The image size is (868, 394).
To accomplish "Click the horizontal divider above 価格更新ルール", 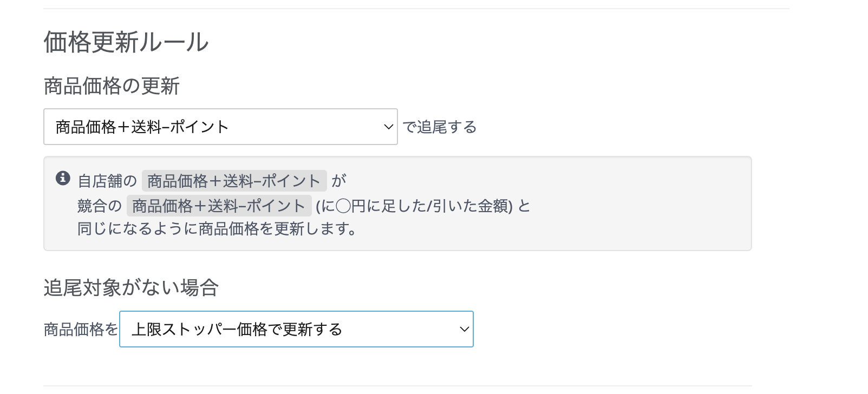I will coord(416,9).
